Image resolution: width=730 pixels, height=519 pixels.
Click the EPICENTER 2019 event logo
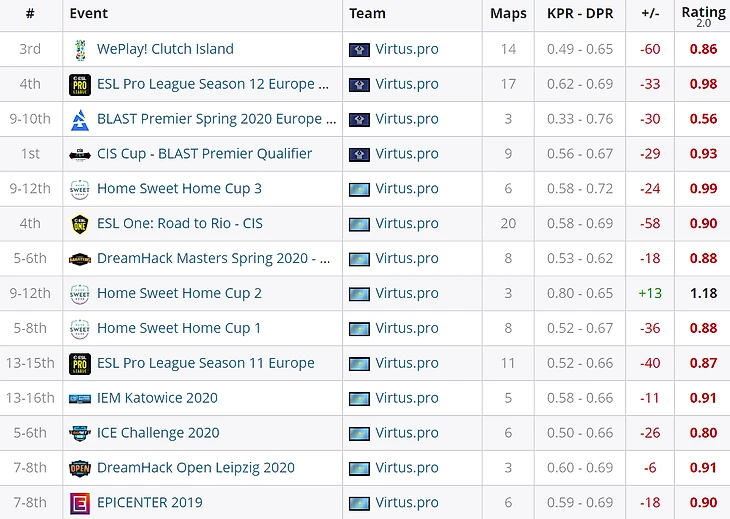(80, 503)
